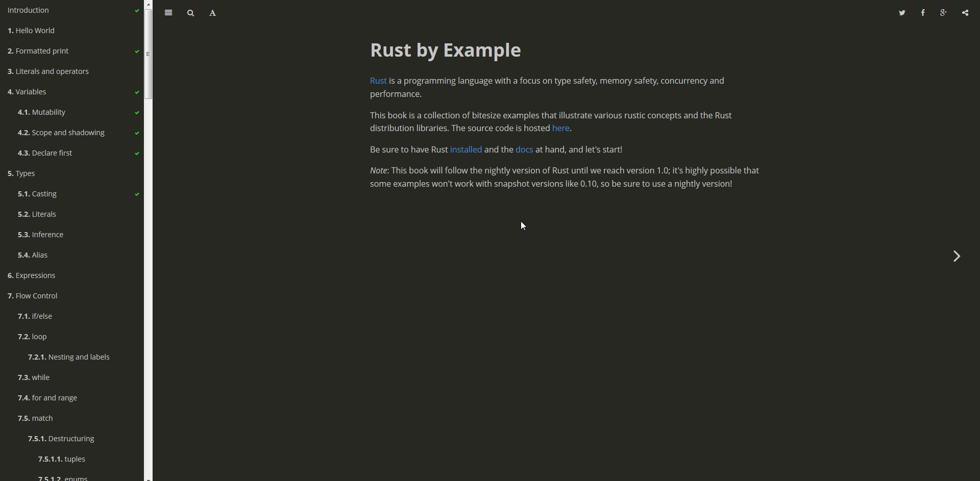Follow the Rust link in the intro

click(378, 81)
